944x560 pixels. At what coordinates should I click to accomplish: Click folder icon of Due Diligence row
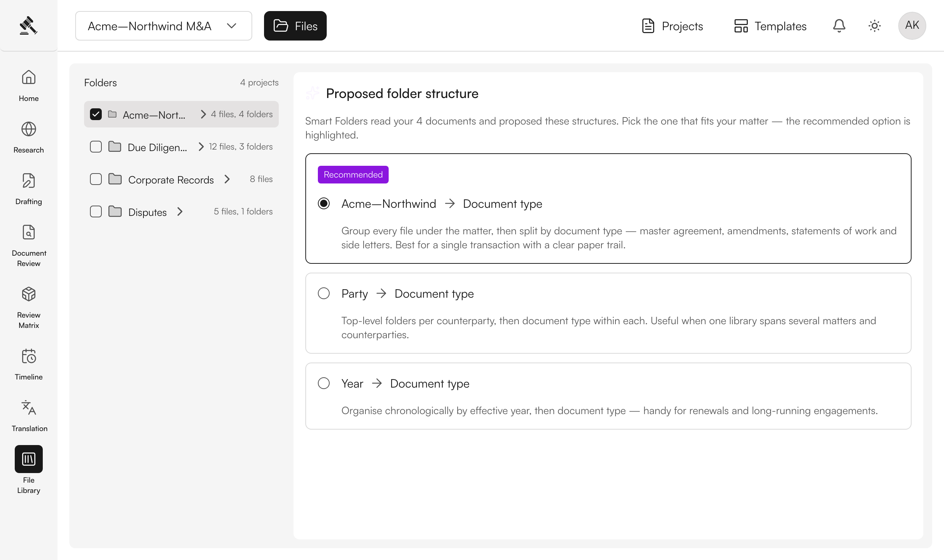(115, 146)
